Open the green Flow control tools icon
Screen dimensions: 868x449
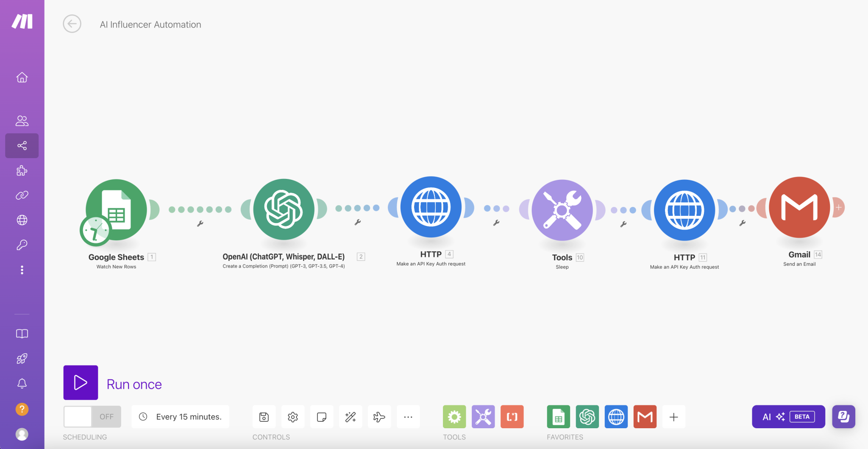pyautogui.click(x=454, y=417)
